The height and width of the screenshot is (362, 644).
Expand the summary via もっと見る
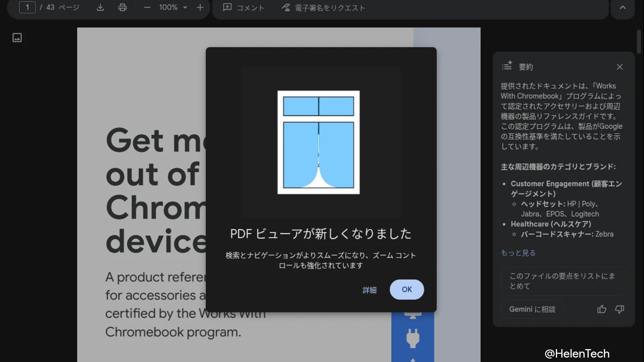pos(518,253)
